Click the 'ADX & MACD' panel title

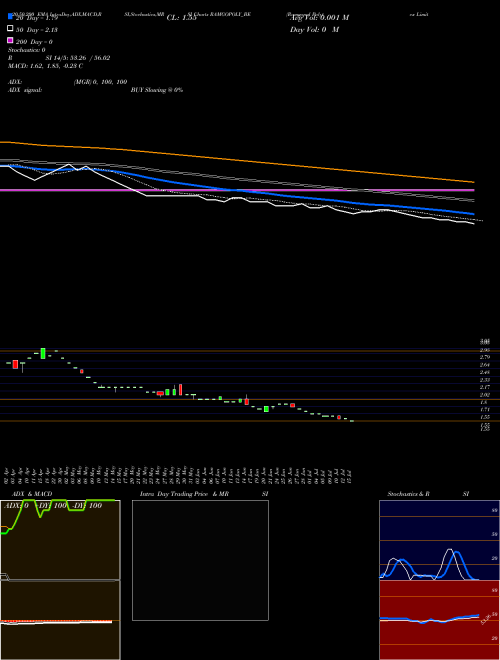click(32, 494)
